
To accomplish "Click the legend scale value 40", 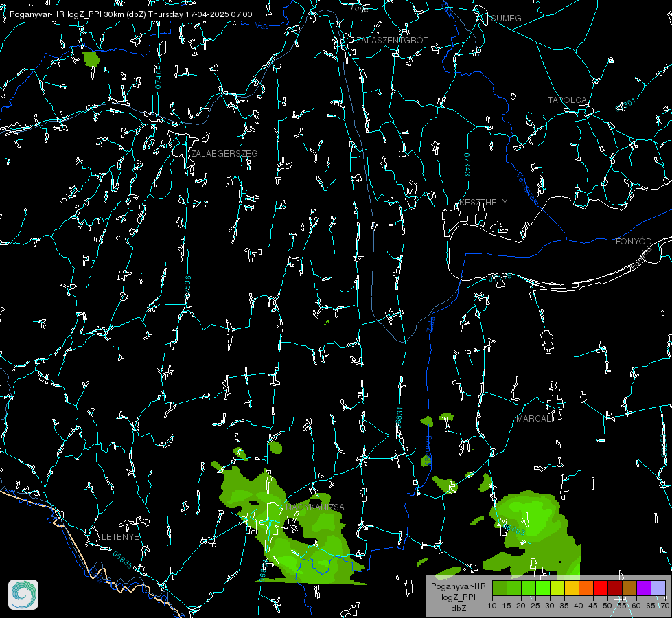I will tap(579, 606).
